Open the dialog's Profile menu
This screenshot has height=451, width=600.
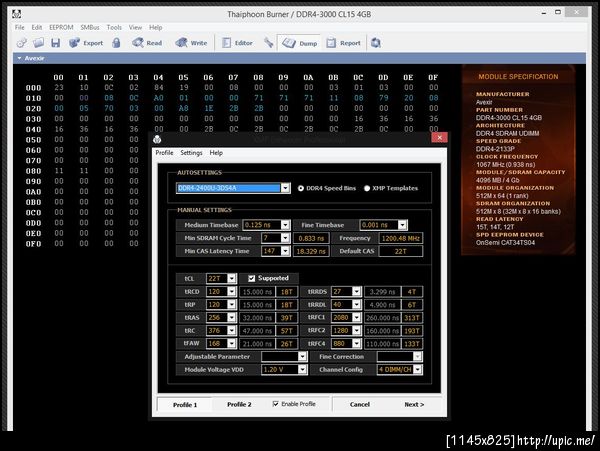pos(164,153)
